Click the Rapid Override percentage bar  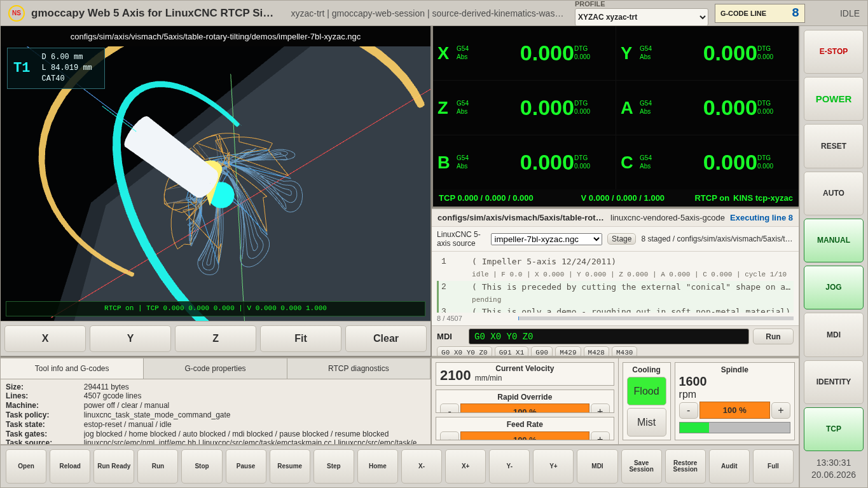[x=525, y=409]
